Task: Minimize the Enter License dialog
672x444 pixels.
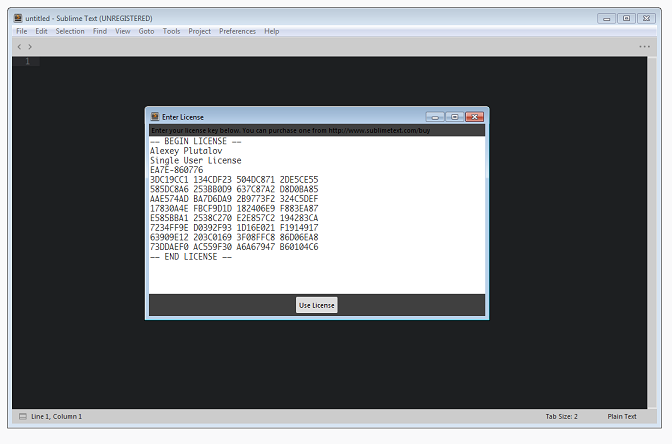Action: [435, 117]
